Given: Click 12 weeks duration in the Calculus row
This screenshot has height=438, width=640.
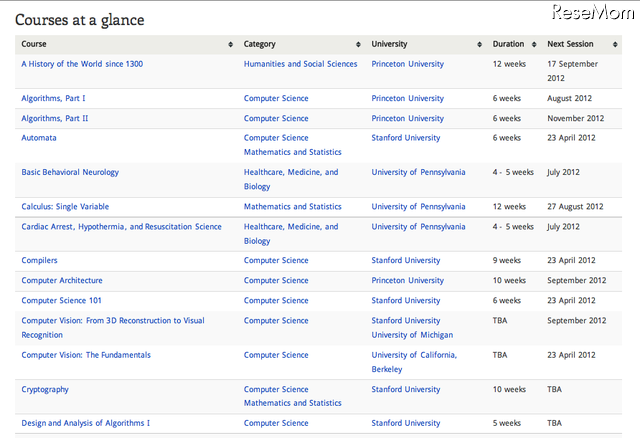Looking at the screenshot, I should pos(509,207).
